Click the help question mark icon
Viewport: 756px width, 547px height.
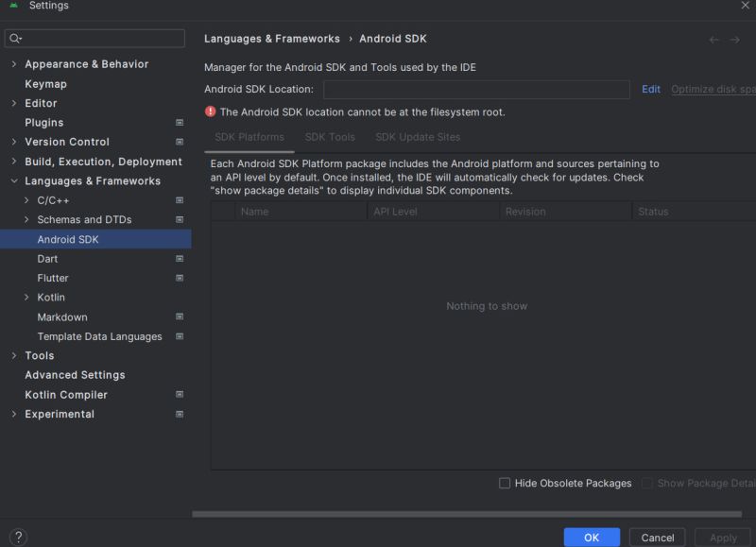[x=21, y=537]
